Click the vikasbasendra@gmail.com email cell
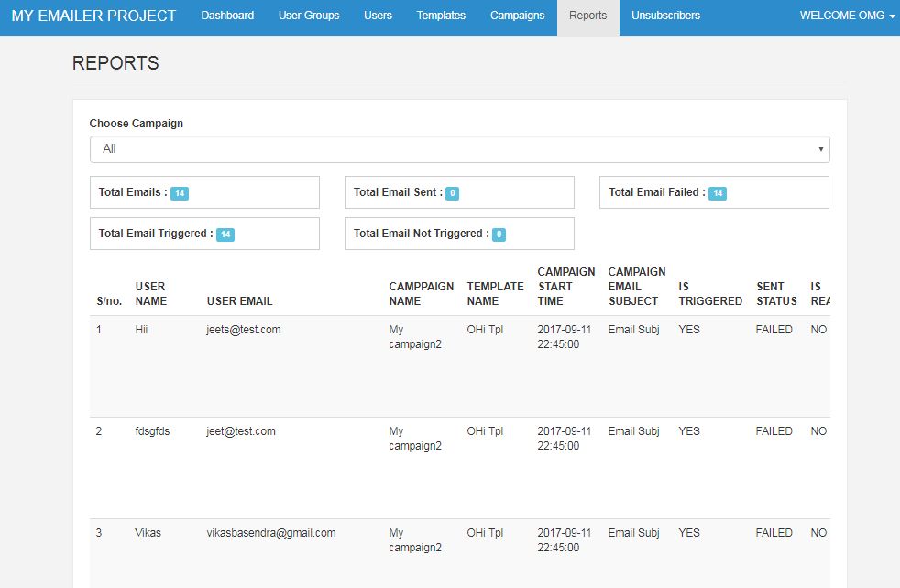900x588 pixels. (x=271, y=533)
